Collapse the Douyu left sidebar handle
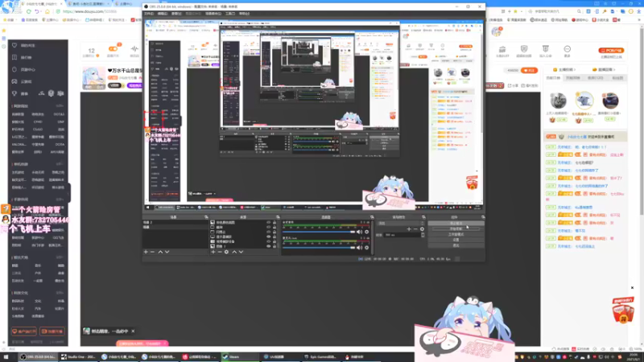644x362 pixels. point(69,193)
